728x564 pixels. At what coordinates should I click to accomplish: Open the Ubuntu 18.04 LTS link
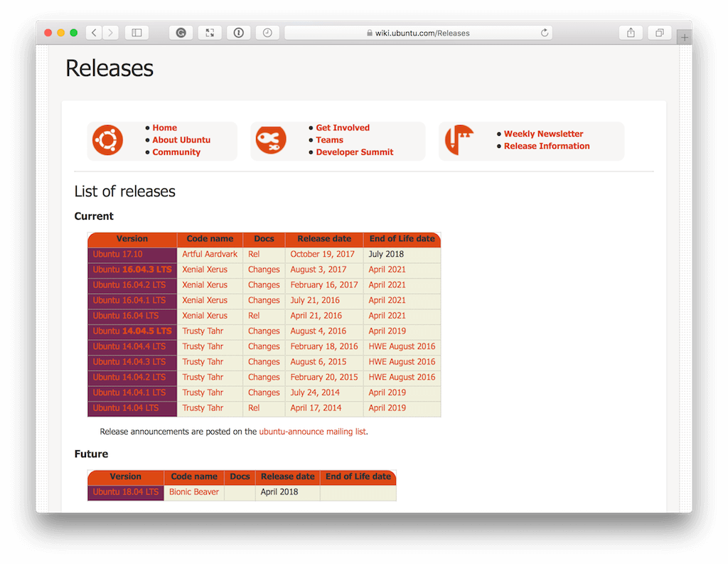coord(126,491)
